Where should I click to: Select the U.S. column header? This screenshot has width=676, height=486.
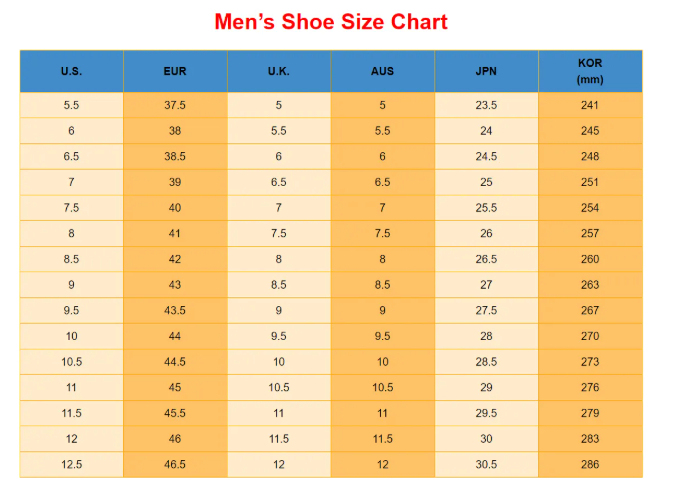tap(71, 71)
